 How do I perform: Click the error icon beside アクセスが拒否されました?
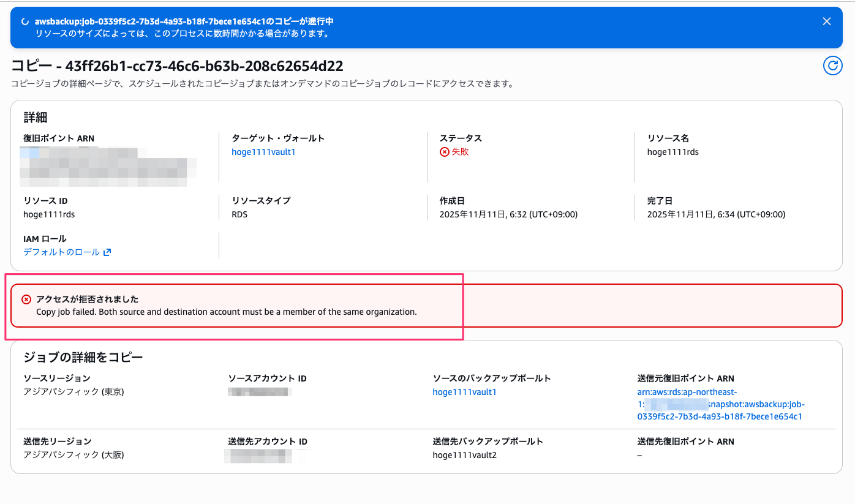26,299
